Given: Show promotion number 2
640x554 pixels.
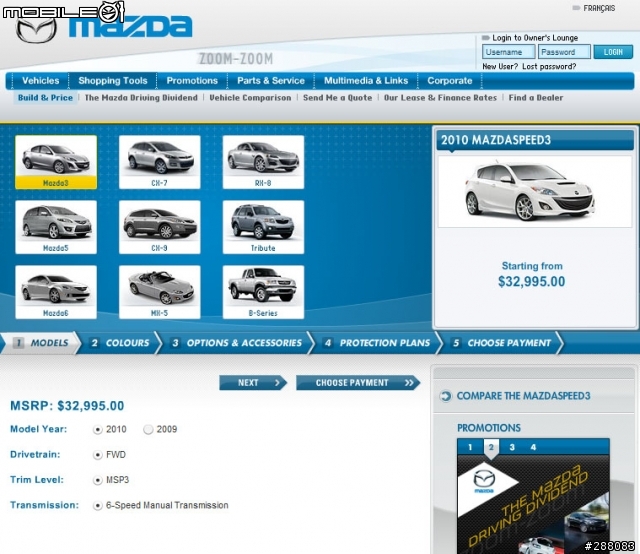Looking at the screenshot, I should click(x=491, y=447).
